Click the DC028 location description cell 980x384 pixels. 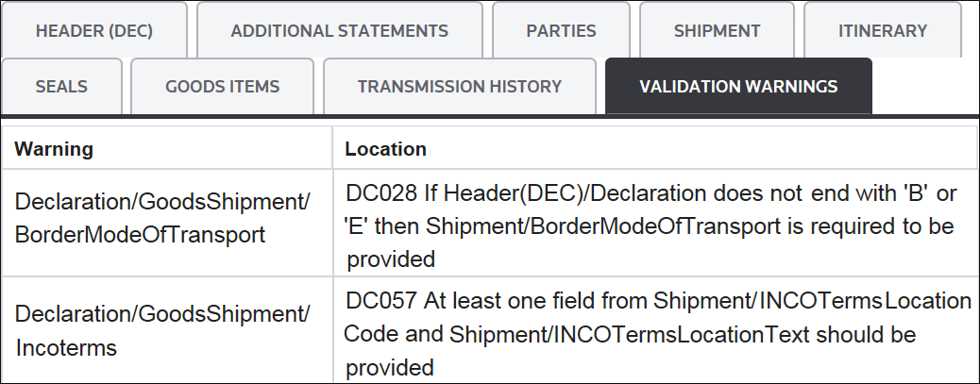coord(651,225)
